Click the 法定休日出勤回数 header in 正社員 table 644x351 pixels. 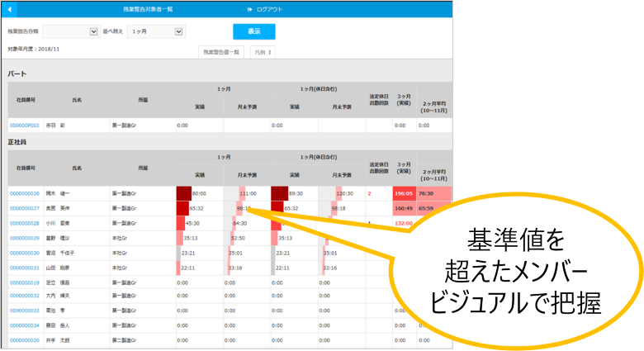379,168
